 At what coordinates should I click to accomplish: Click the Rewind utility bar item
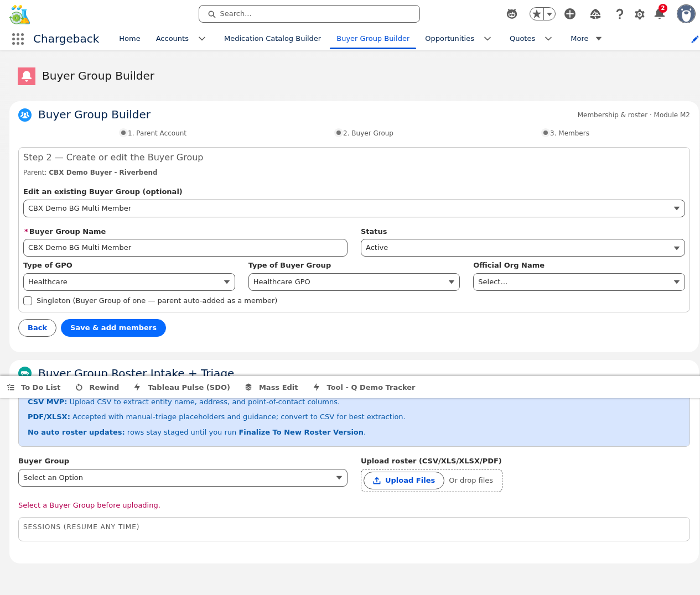[x=97, y=387]
